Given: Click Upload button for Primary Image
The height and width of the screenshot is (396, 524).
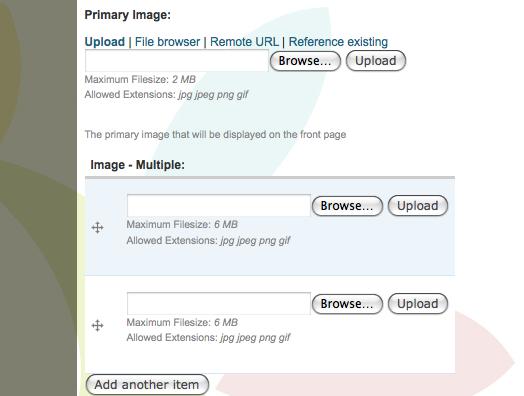Looking at the screenshot, I should coord(376,61).
